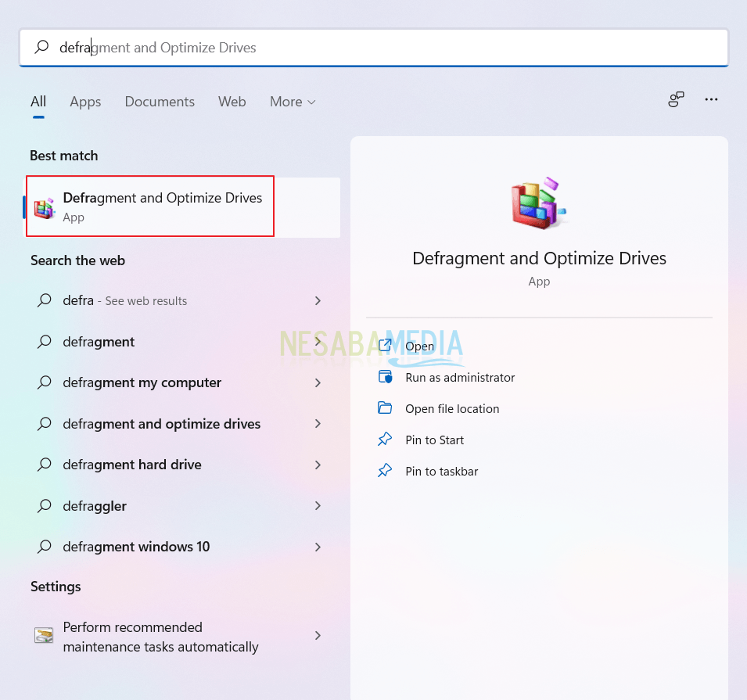Select 'defragment hard drive' web suggestion
The image size is (747, 700).
(131, 465)
